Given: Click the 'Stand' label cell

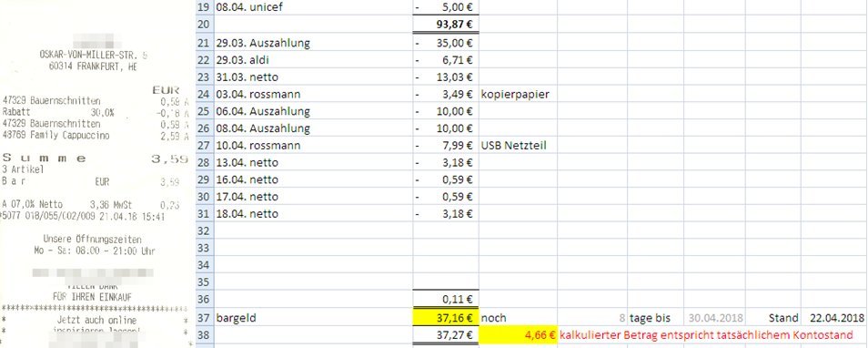Looking at the screenshot, I should click(x=772, y=318).
